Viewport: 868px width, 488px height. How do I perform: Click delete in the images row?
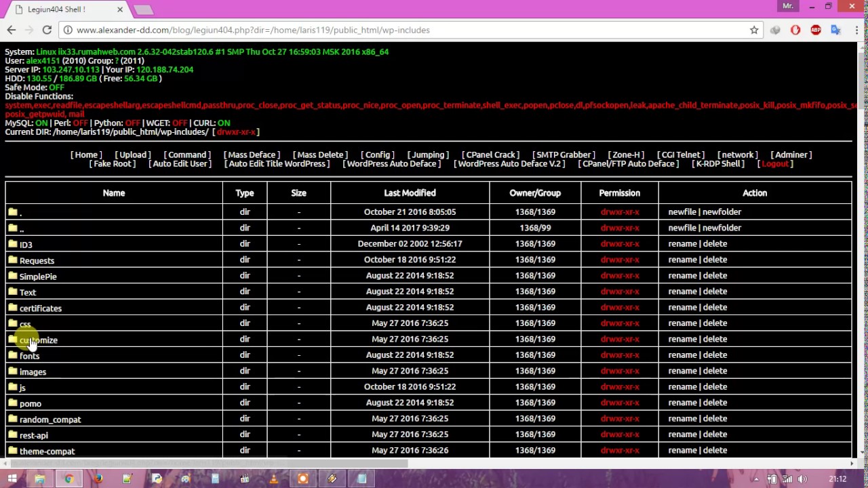[715, 371]
